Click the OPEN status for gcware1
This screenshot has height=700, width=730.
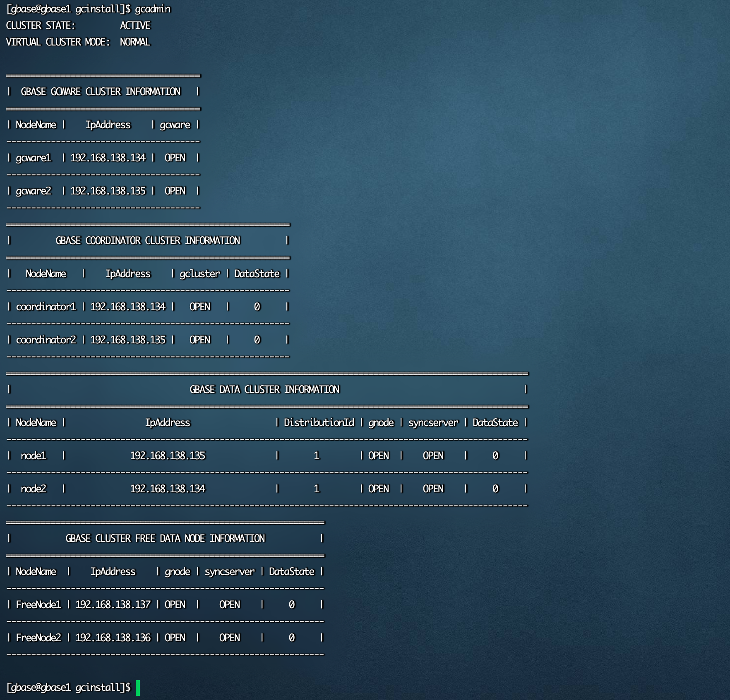coord(175,158)
